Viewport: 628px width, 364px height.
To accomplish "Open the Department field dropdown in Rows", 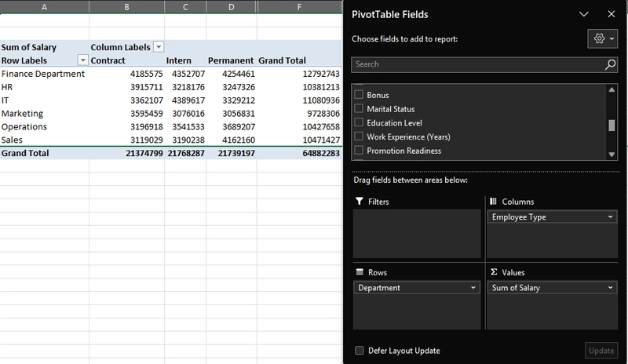I will [473, 288].
